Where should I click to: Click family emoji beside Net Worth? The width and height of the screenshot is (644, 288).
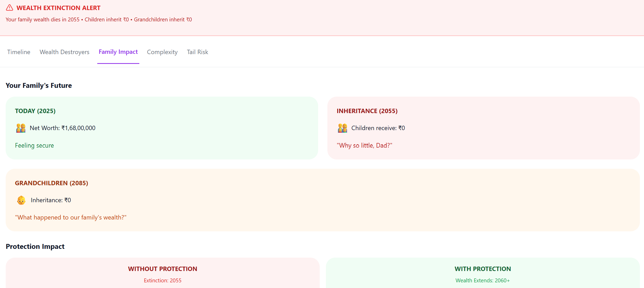coord(21,128)
